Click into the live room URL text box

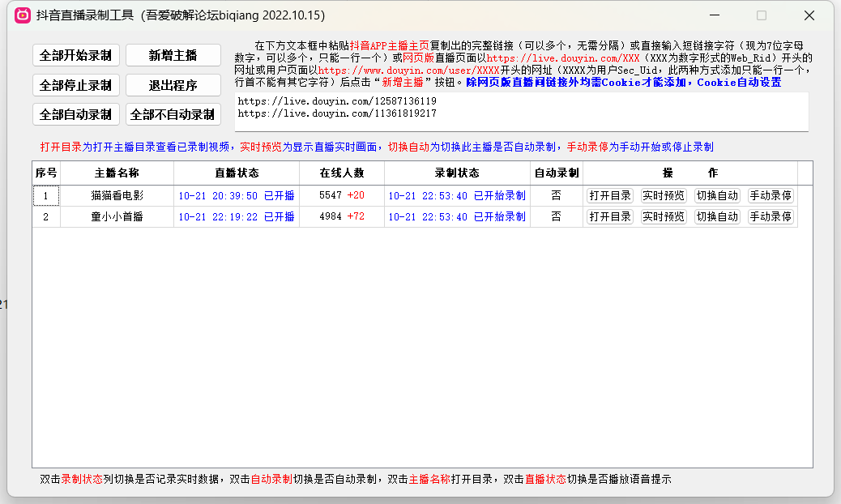click(521, 111)
